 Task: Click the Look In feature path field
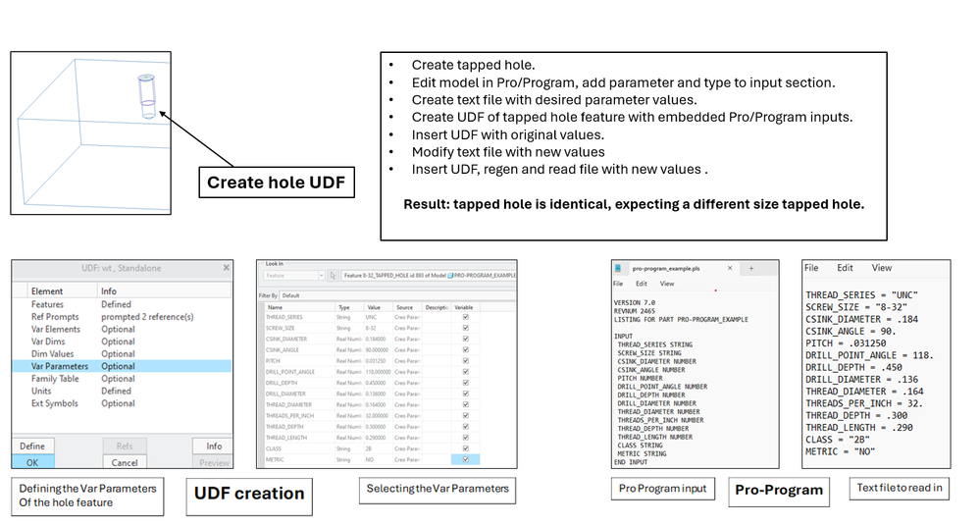pos(428,275)
